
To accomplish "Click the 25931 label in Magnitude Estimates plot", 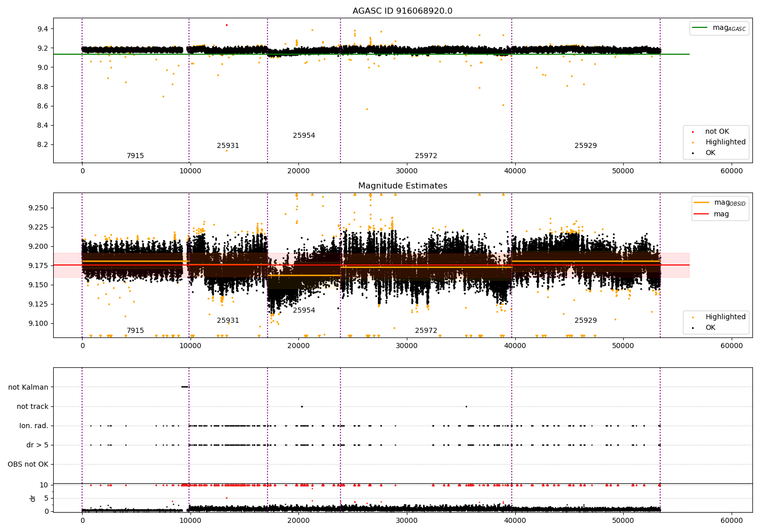I will [228, 321].
